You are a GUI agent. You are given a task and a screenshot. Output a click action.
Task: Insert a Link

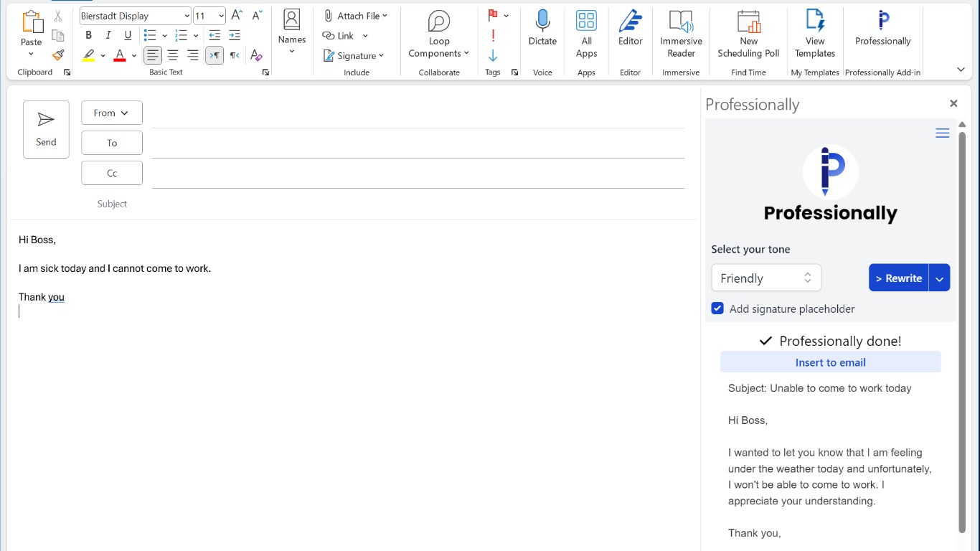coord(339,36)
